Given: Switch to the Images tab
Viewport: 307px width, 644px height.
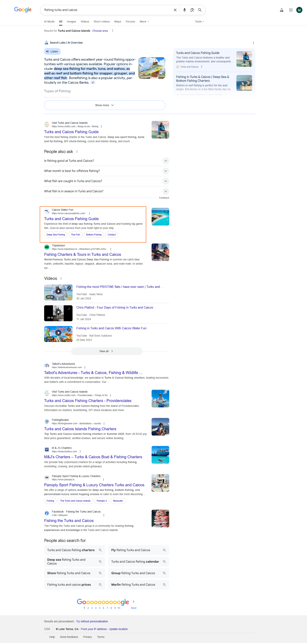Looking at the screenshot, I should (x=71, y=21).
